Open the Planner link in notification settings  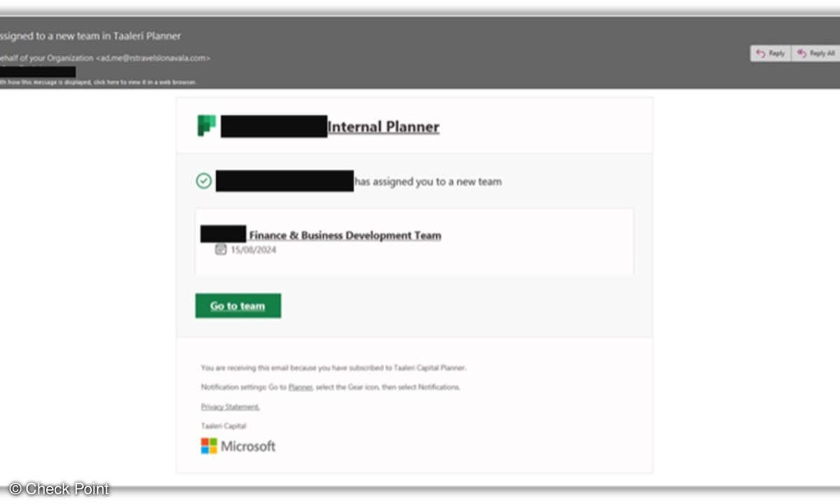point(300,387)
